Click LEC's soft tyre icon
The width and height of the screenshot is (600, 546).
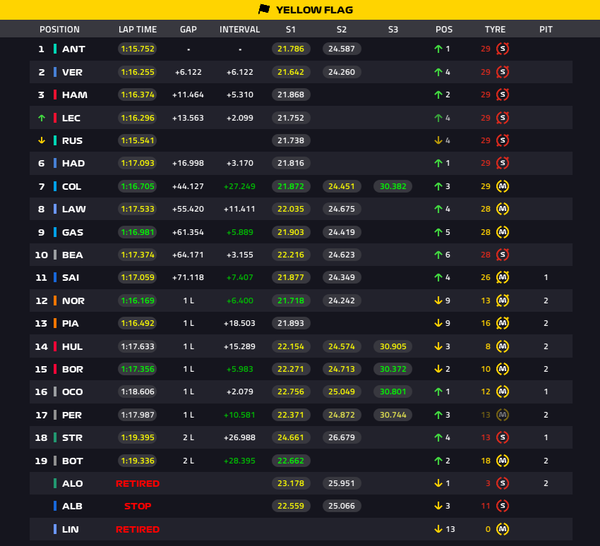click(x=502, y=118)
